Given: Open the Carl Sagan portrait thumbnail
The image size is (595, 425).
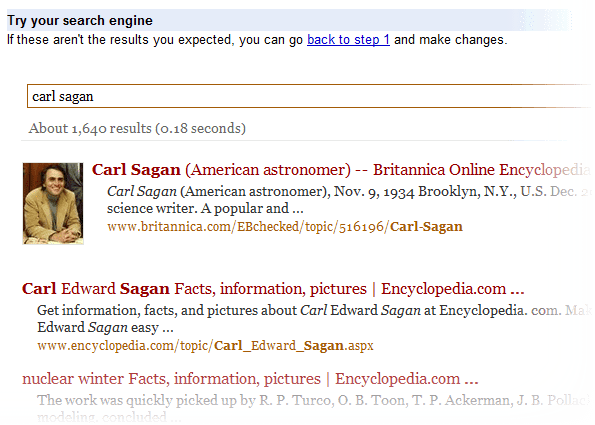Looking at the screenshot, I should tap(53, 203).
